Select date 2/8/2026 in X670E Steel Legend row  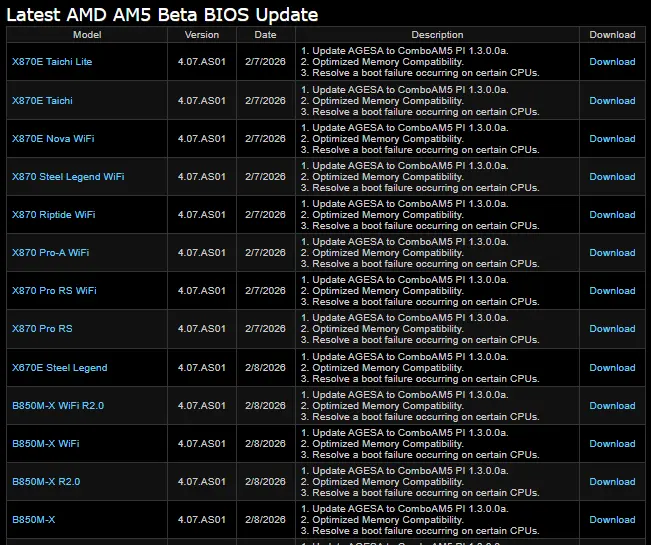[x=265, y=368]
